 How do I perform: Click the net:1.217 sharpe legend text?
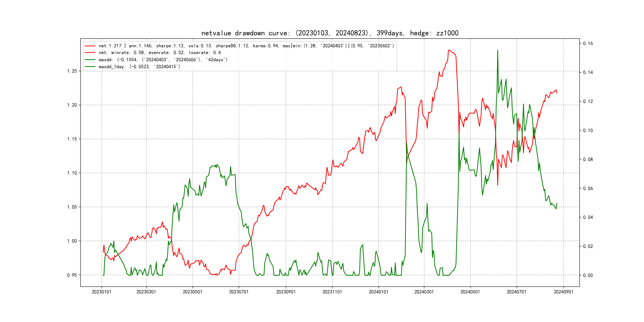click(246, 46)
